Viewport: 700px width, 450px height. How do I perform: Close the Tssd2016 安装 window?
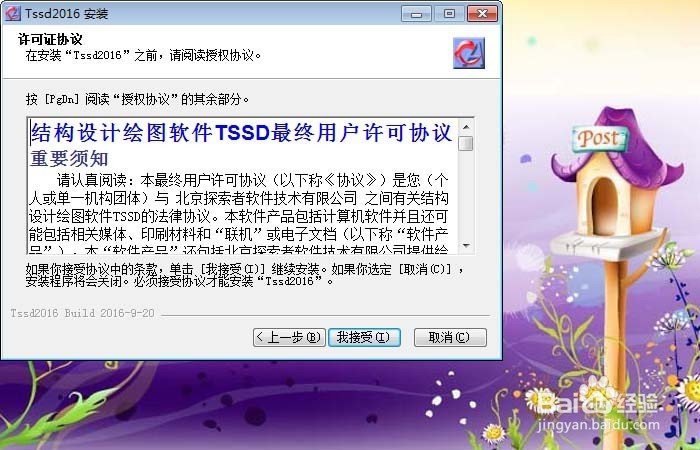[x=483, y=13]
